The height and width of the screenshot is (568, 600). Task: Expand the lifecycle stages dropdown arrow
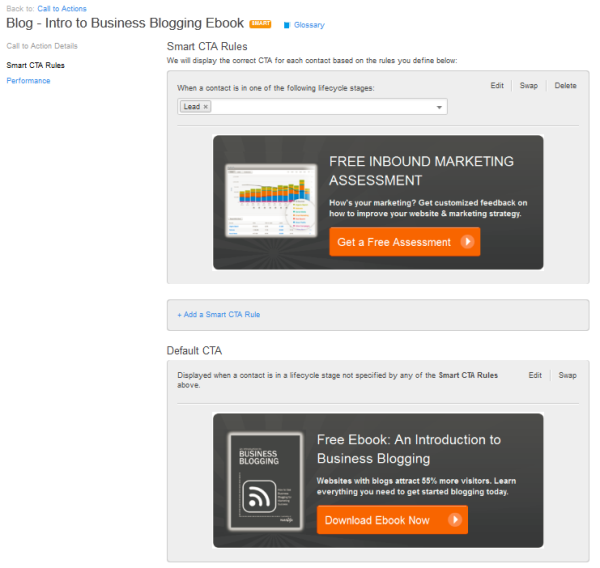click(439, 108)
